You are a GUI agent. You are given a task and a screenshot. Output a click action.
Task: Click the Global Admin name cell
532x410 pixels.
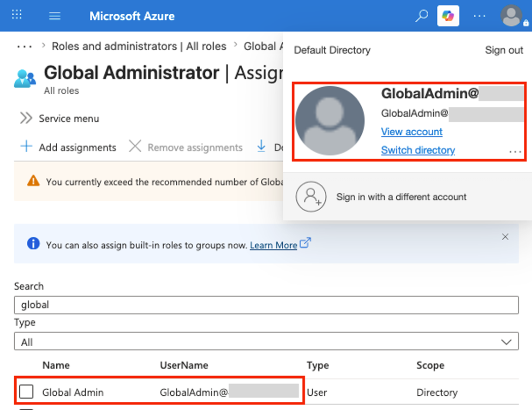[72, 392]
